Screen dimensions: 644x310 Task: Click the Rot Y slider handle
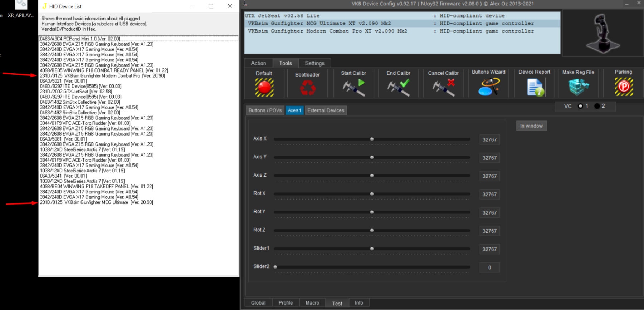click(372, 212)
